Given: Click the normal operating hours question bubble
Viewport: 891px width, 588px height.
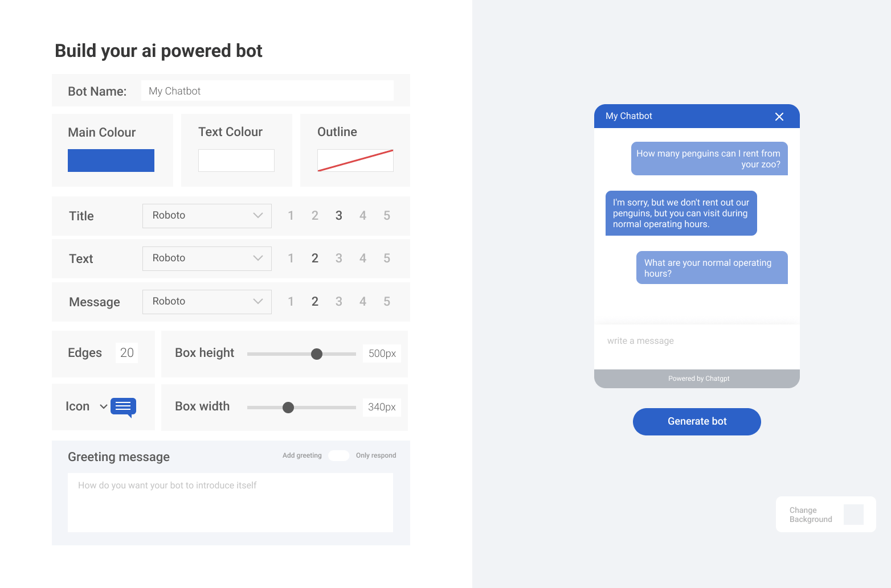Looking at the screenshot, I should (712, 268).
